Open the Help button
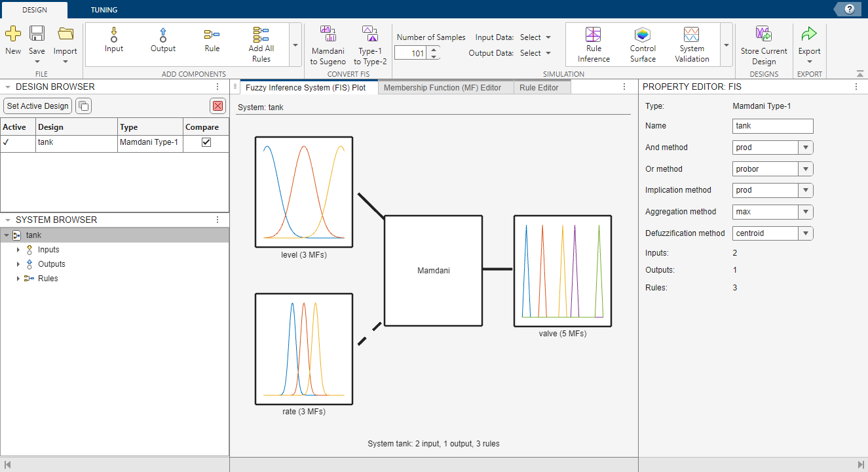The image size is (868, 472). (847, 9)
